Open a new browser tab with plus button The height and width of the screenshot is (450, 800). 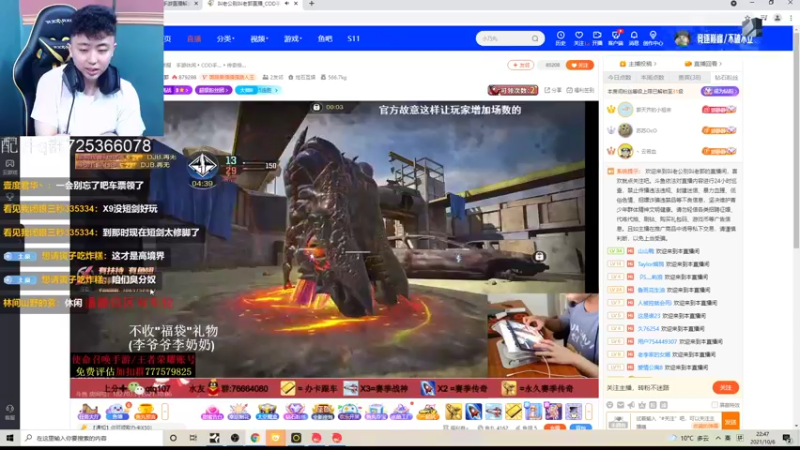point(311,4)
